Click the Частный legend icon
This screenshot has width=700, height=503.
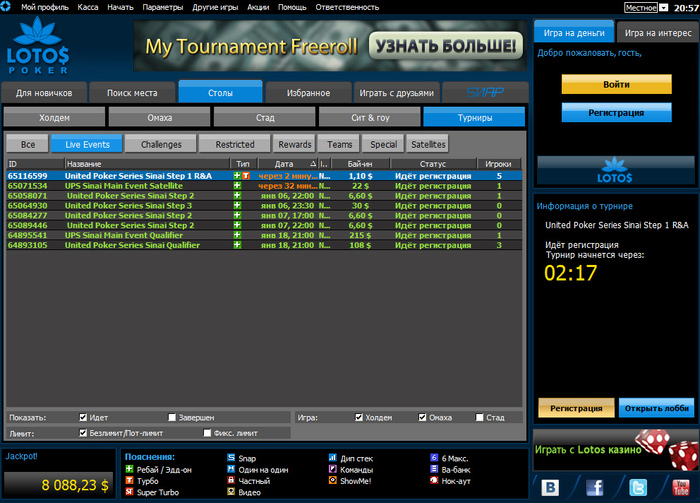coord(231,480)
